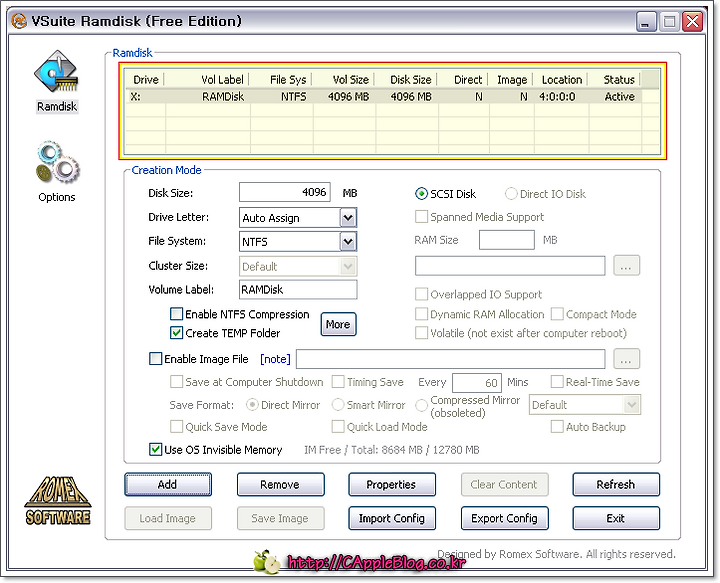The width and height of the screenshot is (720, 583).
Task: Open the [note] link
Action: point(275,359)
